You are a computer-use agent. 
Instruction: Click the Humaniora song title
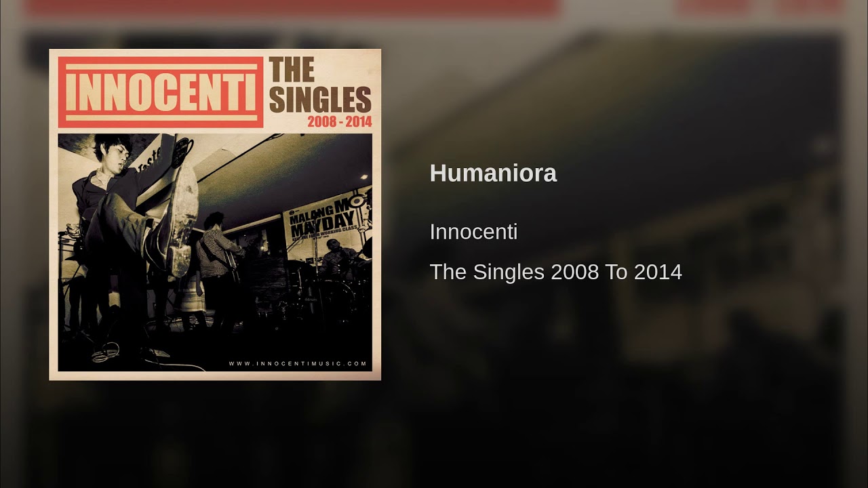pyautogui.click(x=493, y=174)
